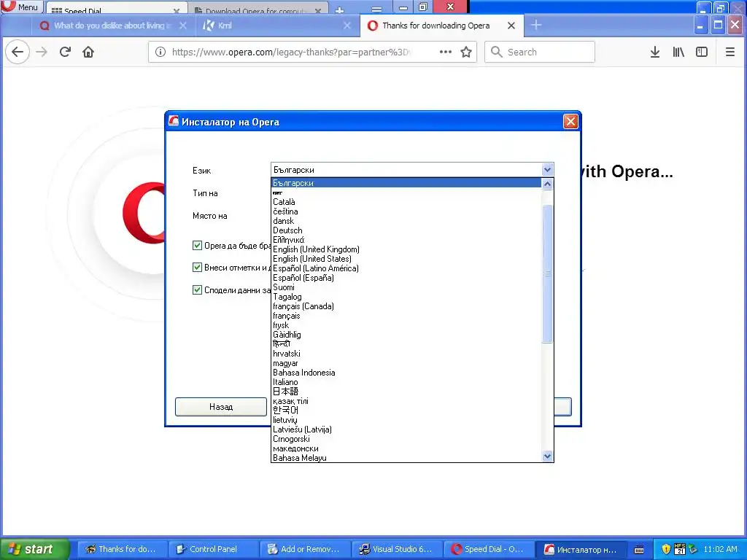Toggle share usage data checkbox
747x560 pixels.
pyautogui.click(x=197, y=289)
